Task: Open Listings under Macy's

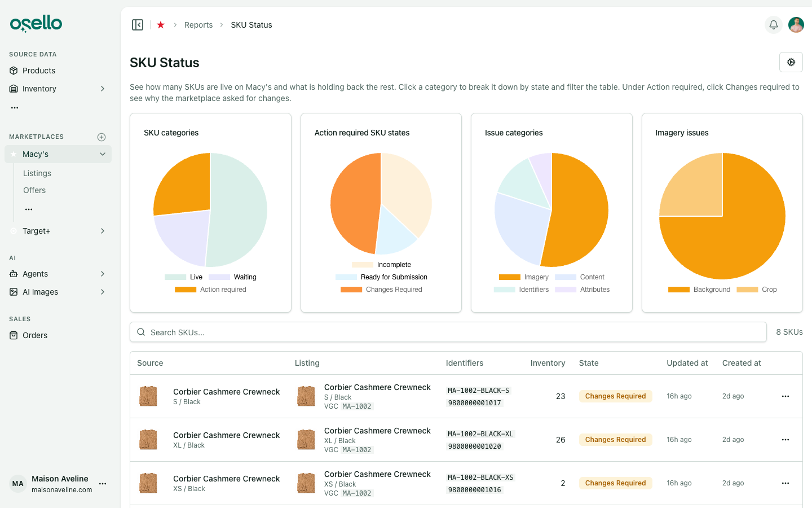Action: click(x=37, y=173)
